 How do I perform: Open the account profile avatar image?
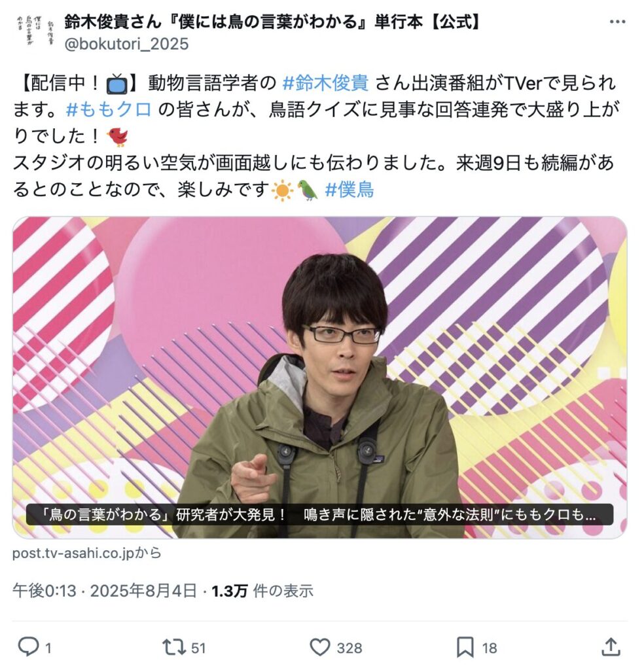(x=35, y=31)
